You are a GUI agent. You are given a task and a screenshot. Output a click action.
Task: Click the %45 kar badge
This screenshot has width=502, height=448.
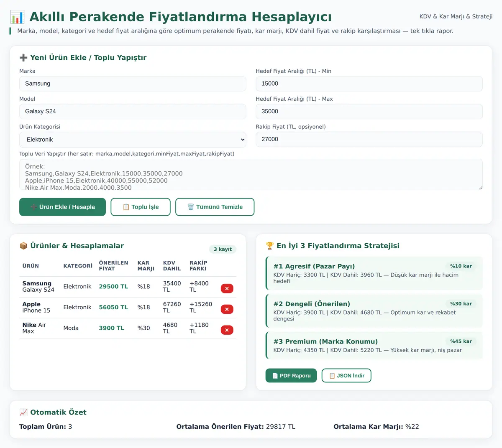coord(461,341)
